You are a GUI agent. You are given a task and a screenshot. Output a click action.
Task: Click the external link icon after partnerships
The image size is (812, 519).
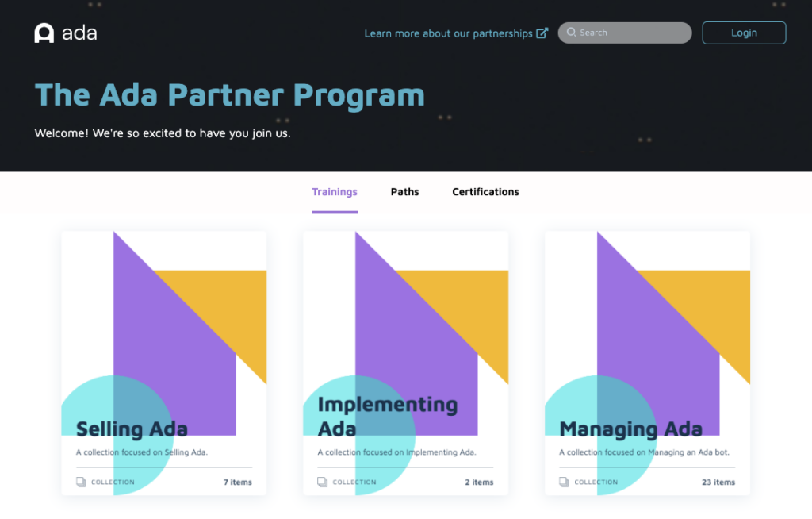click(542, 33)
